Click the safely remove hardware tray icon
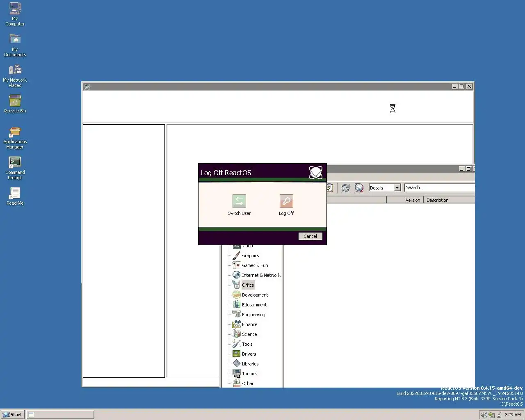Viewport: 525px width, 420px height. pos(491,415)
